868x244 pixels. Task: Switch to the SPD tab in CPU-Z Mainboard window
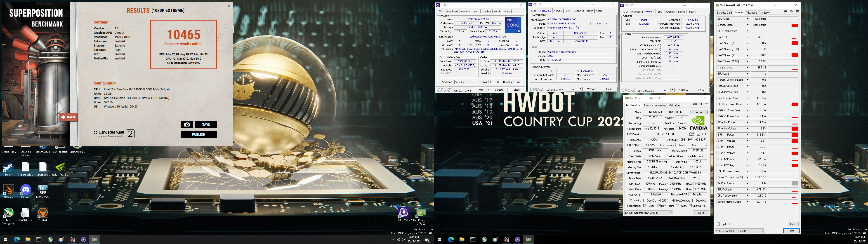coord(568,11)
